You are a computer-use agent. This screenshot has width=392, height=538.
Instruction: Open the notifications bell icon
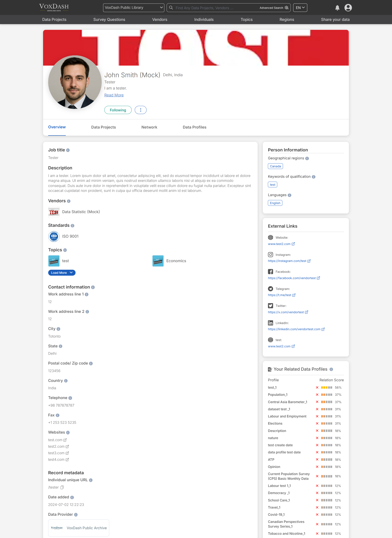point(337,8)
